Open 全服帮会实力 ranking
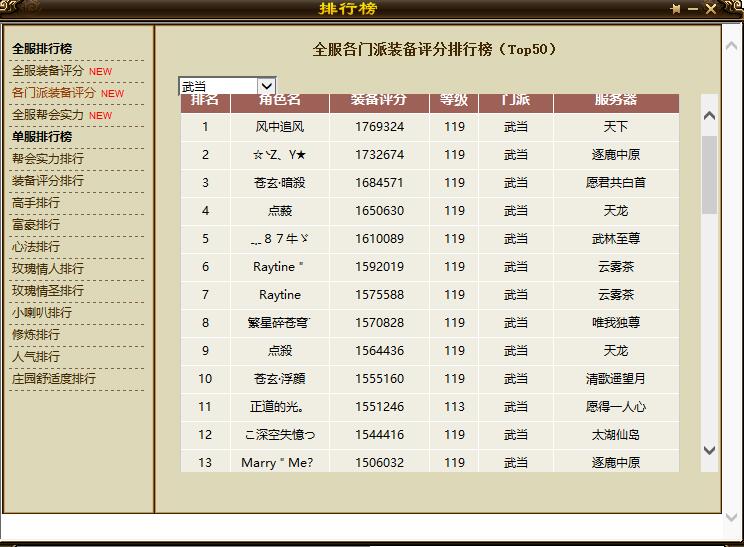The width and height of the screenshot is (744, 547). 47,114
